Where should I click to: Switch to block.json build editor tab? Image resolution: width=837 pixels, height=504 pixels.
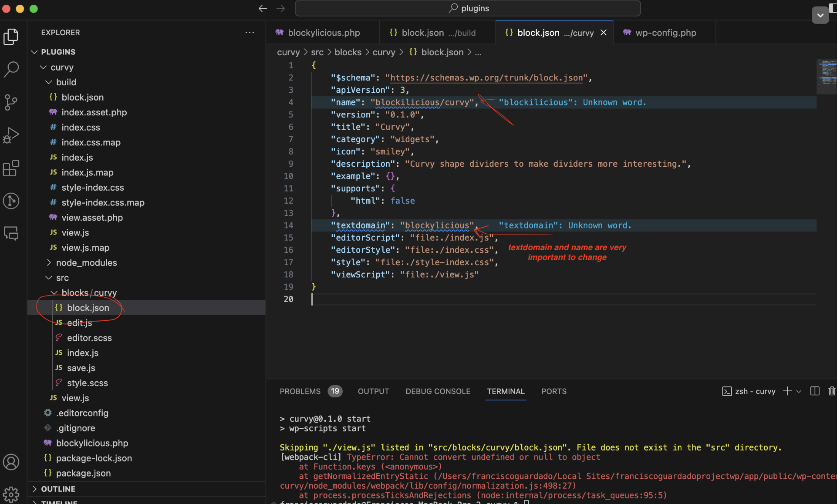438,33
